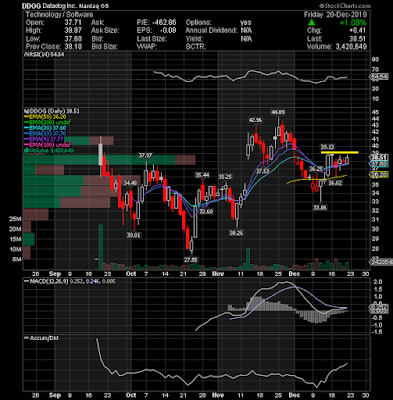Click the yellow 36.20 EMA tag on right axis

[380, 175]
